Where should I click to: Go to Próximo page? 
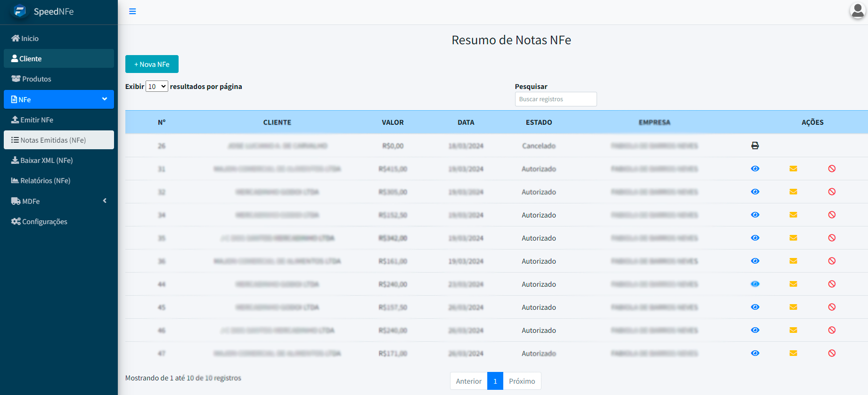(x=522, y=381)
